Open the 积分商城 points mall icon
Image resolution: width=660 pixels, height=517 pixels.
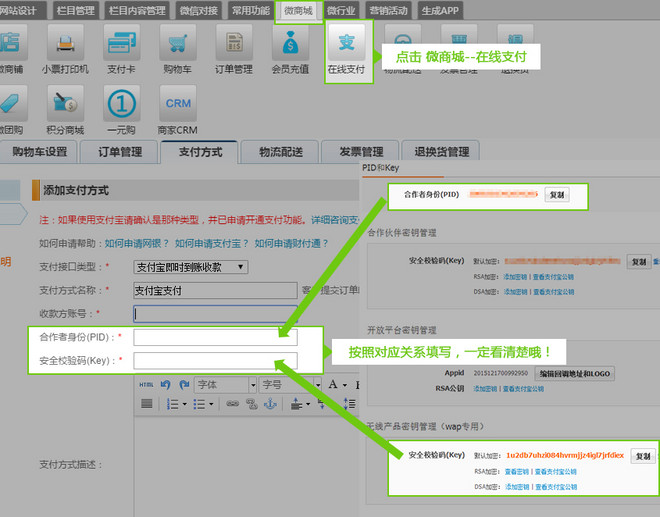[x=66, y=108]
